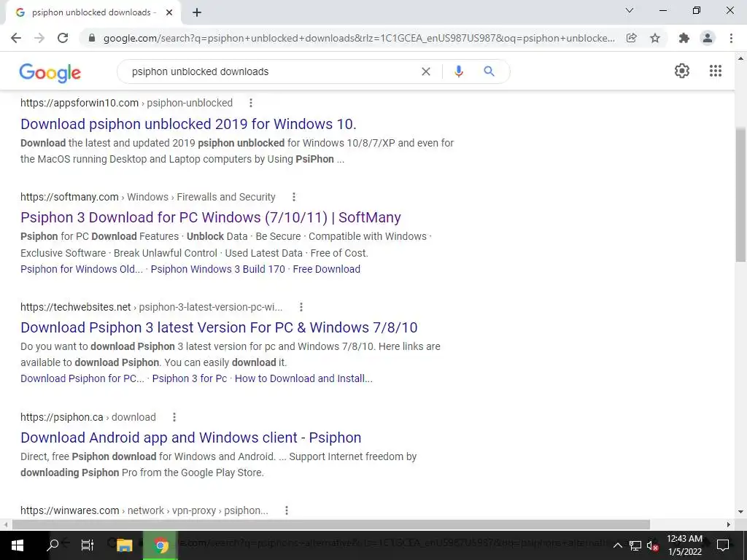Open the Google apps grid
747x560 pixels.
tap(715, 71)
